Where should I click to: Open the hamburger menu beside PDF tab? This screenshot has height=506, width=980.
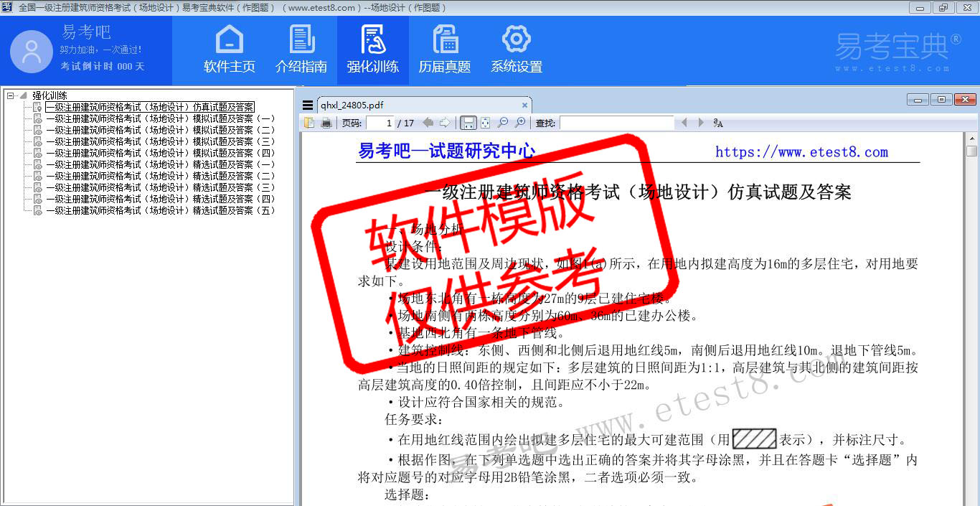point(308,106)
